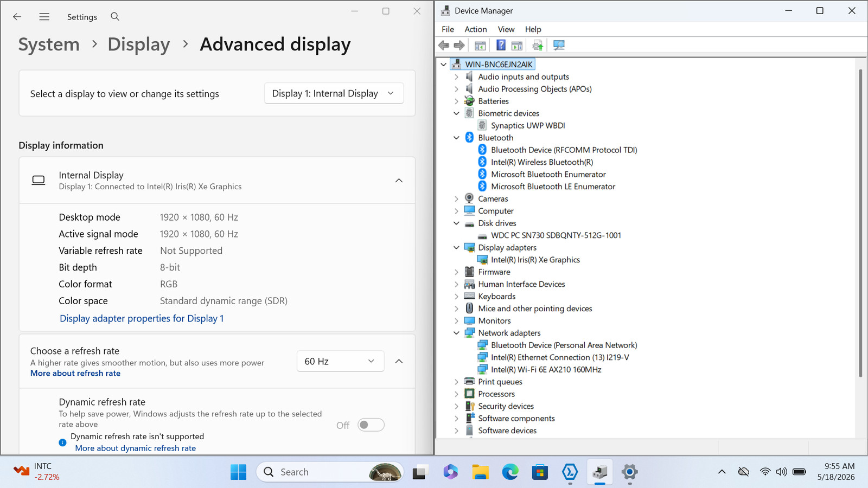Go to System breadcrumb in Settings

[49, 44]
